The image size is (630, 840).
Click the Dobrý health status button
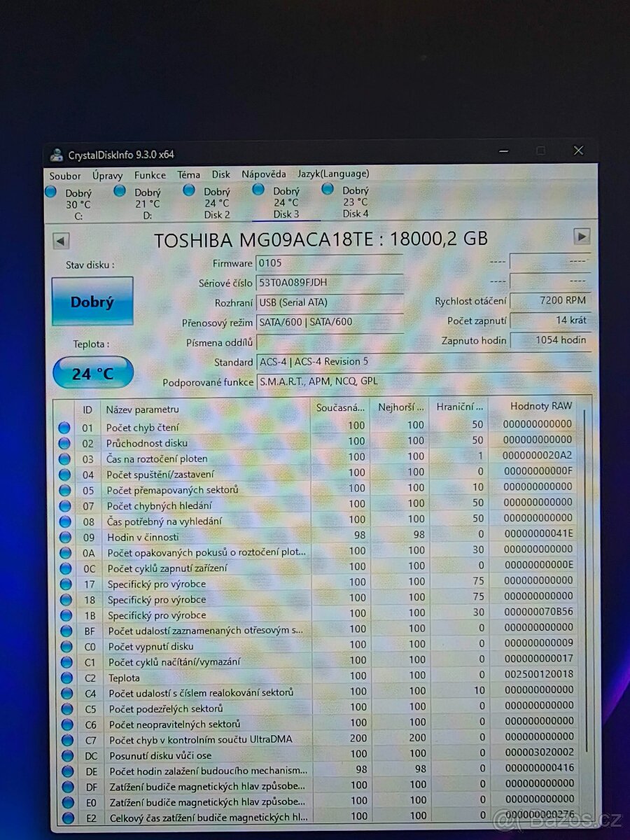pyautogui.click(x=92, y=300)
